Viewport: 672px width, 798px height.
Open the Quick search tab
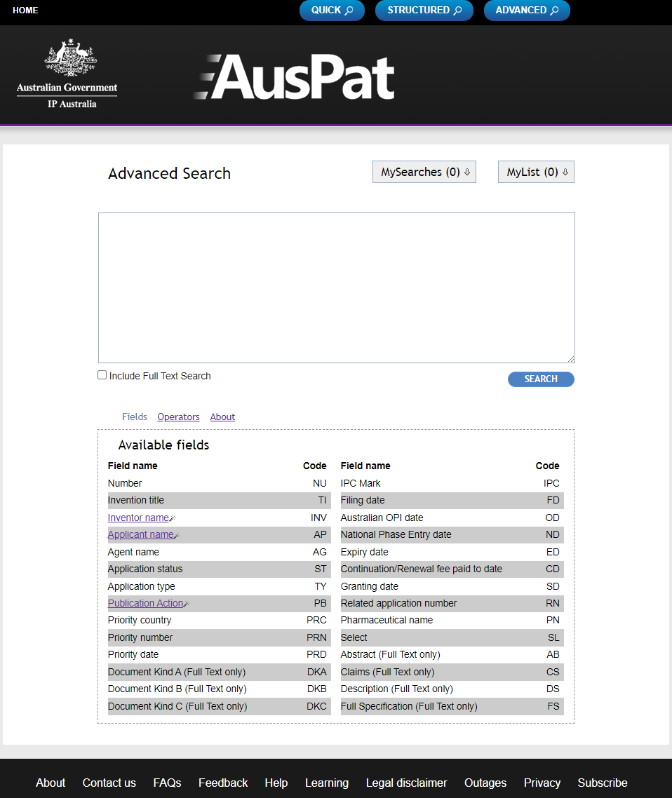[x=332, y=11]
